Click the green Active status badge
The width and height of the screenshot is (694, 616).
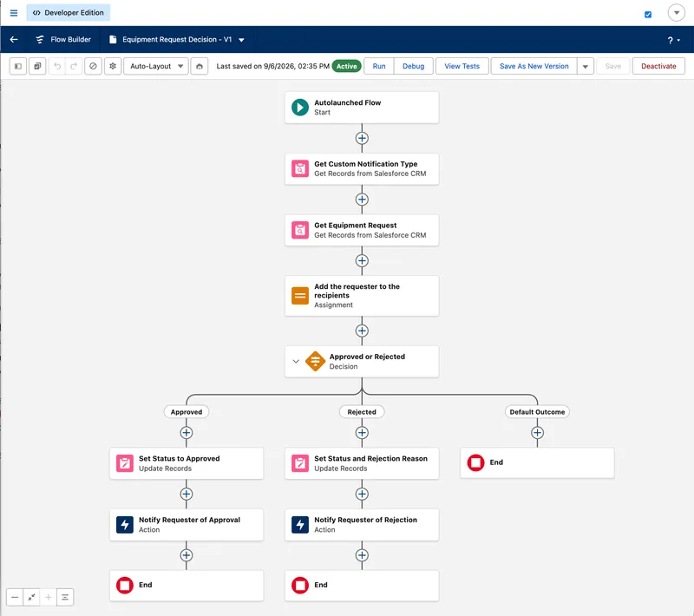pyautogui.click(x=346, y=66)
